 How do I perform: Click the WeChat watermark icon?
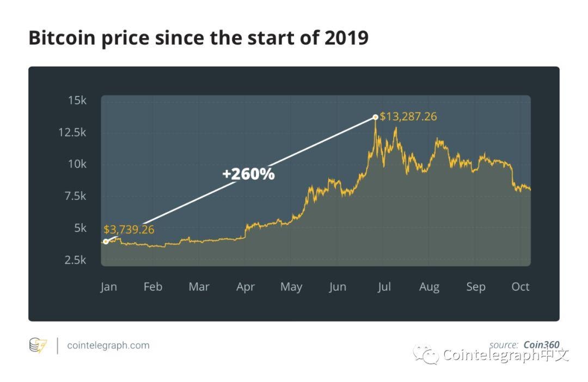coord(426,355)
